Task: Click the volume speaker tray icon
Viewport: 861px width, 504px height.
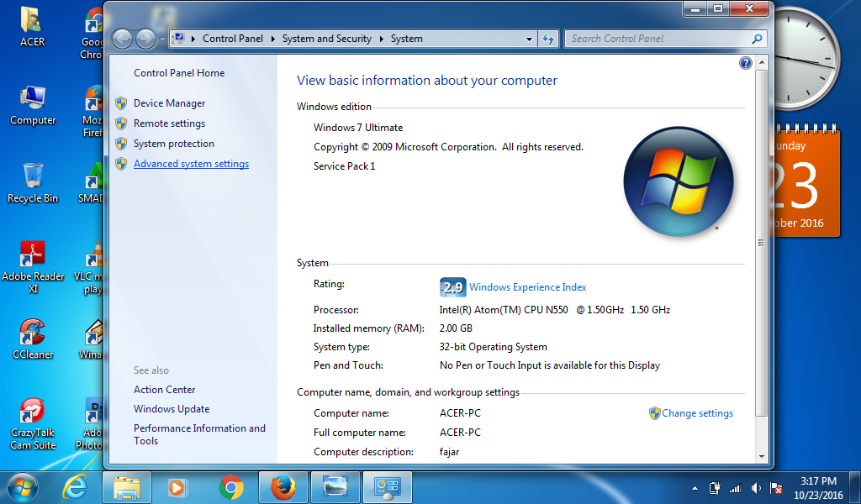Action: click(x=756, y=488)
